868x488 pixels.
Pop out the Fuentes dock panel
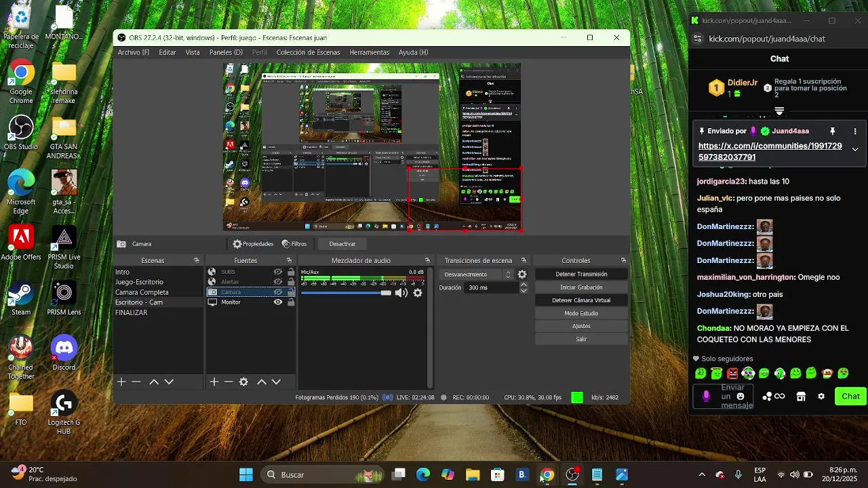(x=289, y=260)
